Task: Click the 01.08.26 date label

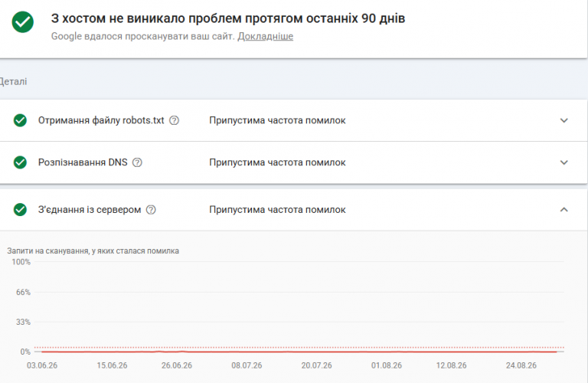Action: coord(387,365)
